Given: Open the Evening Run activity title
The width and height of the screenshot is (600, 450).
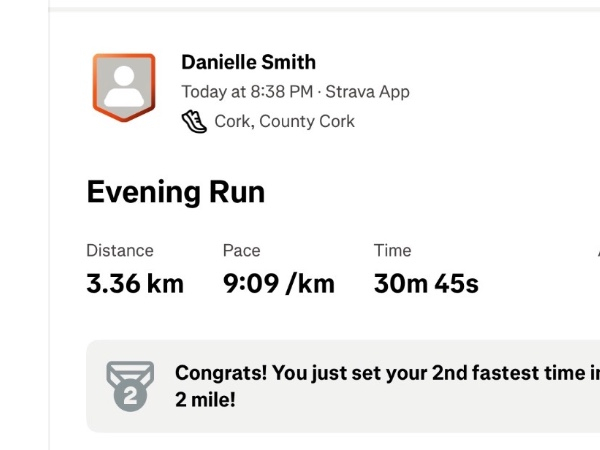Looking at the screenshot, I should 176,191.
